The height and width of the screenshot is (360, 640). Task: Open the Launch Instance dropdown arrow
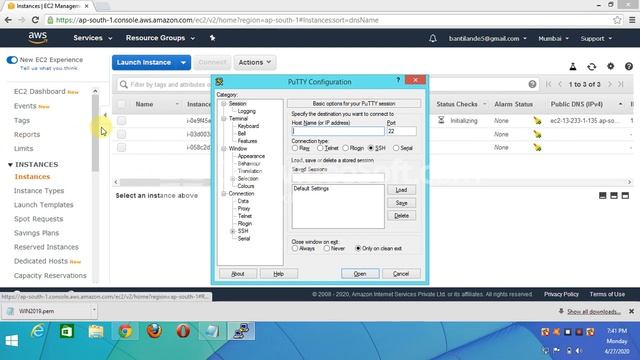tap(183, 62)
